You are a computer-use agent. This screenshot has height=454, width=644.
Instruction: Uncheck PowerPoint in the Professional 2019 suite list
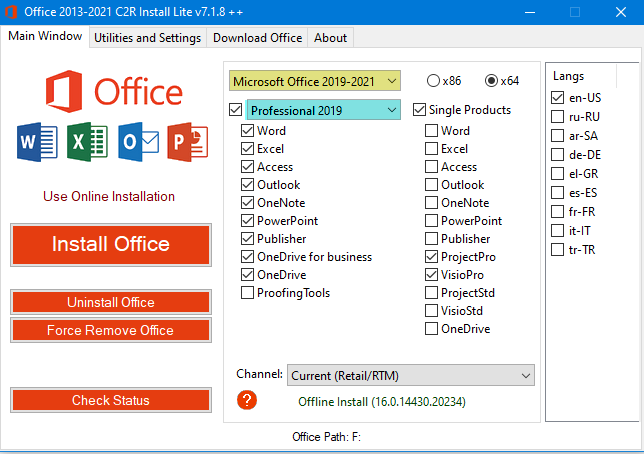click(247, 221)
